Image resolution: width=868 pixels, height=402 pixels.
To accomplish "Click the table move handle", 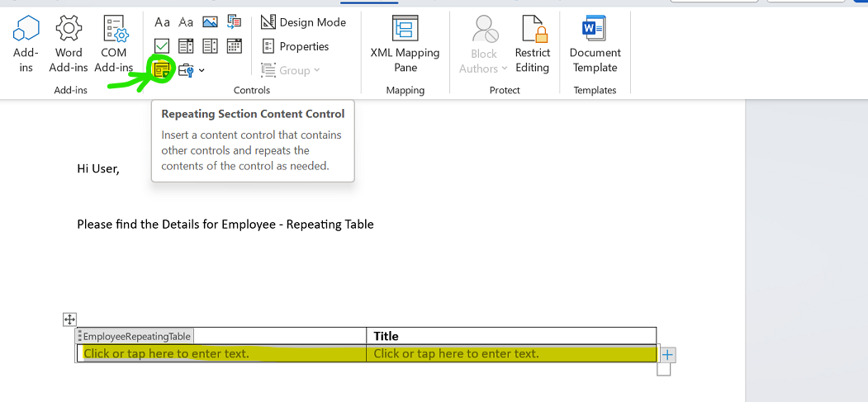I will tap(69, 319).
